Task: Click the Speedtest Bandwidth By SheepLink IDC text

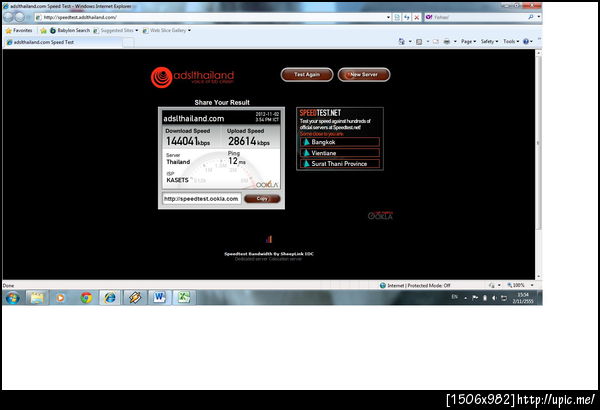Action: [269, 254]
